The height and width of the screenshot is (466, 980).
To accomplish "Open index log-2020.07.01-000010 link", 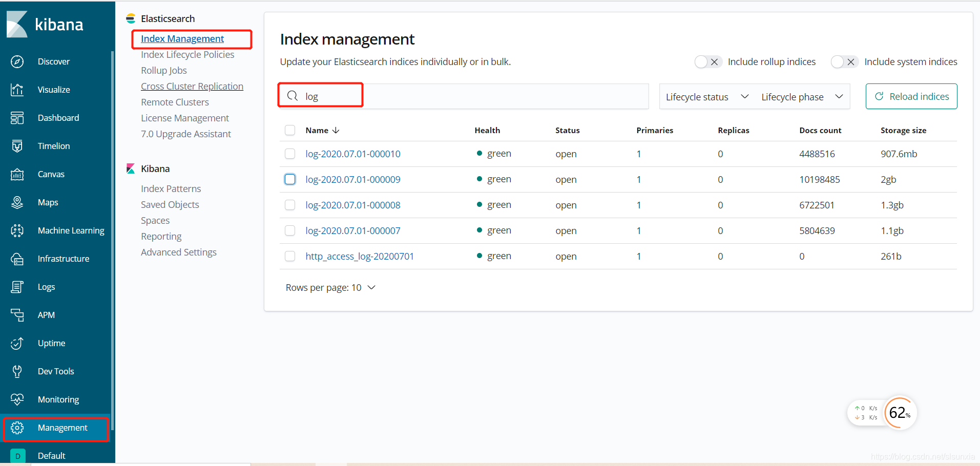I will (x=353, y=154).
